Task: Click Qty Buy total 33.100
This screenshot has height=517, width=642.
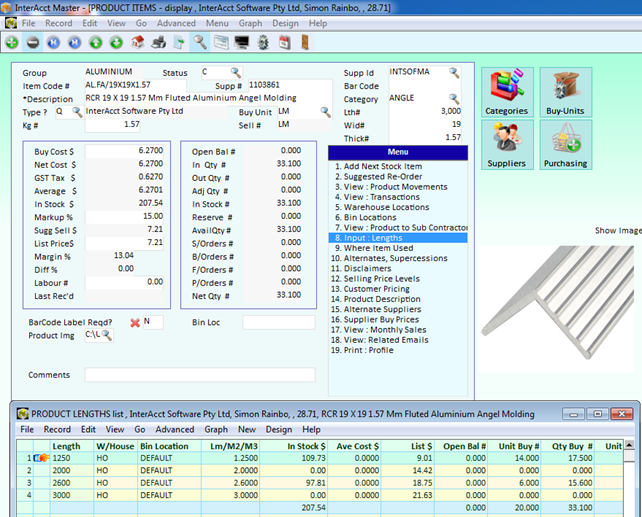Action: point(580,508)
